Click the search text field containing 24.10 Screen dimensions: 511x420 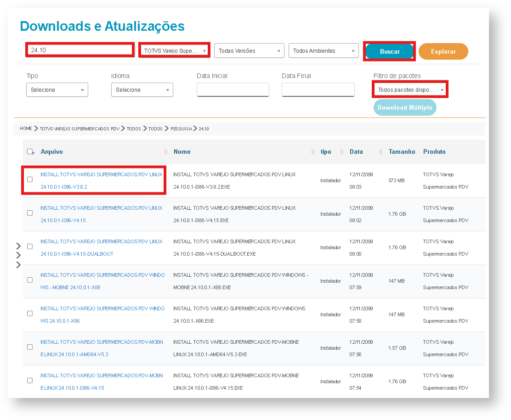coord(80,50)
